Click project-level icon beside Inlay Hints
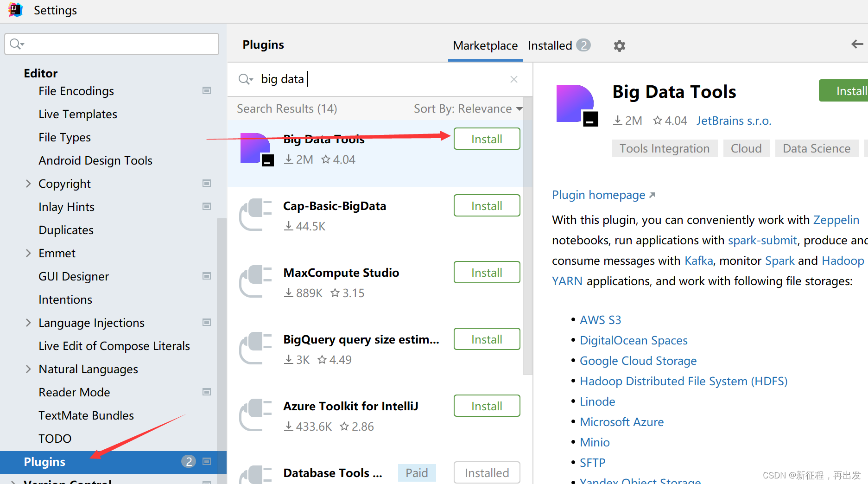This screenshot has height=484, width=868. coord(207,207)
